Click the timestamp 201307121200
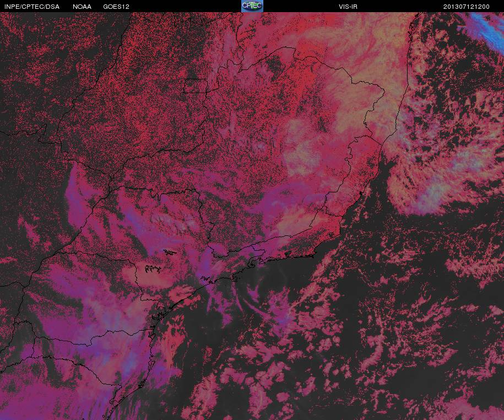The image size is (504, 420). [467, 7]
